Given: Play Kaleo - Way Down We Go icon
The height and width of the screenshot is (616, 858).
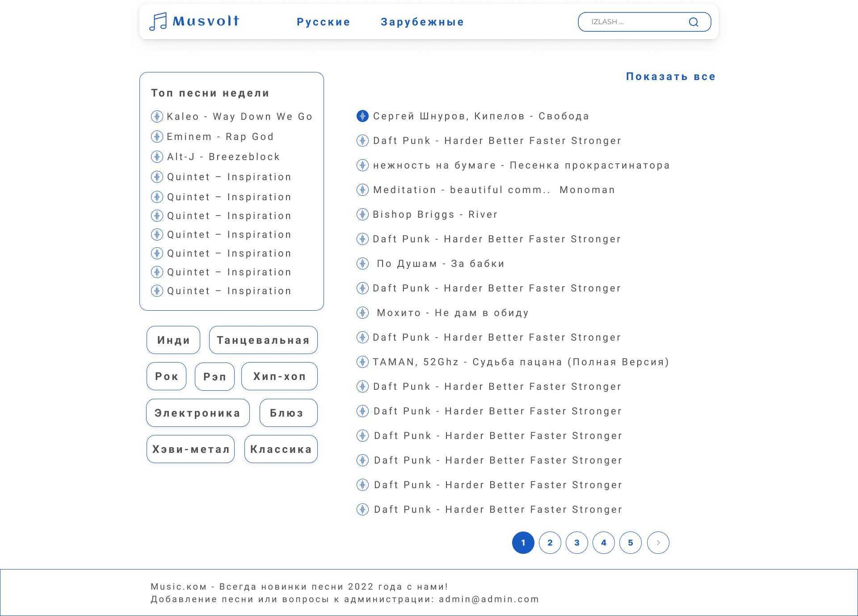Looking at the screenshot, I should 157,117.
